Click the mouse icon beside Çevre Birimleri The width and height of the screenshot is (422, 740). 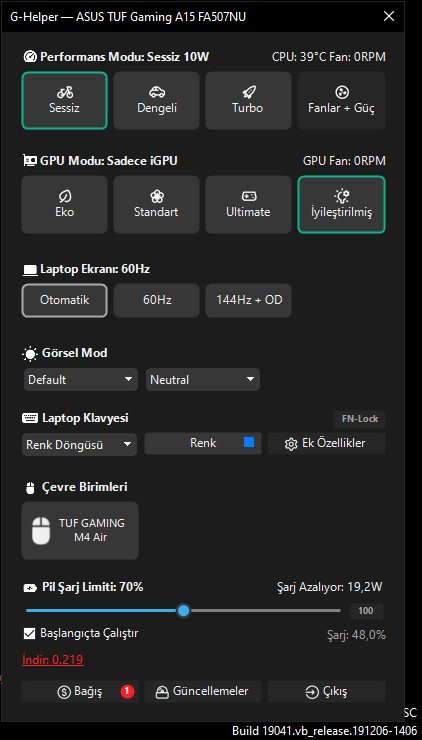click(30, 488)
